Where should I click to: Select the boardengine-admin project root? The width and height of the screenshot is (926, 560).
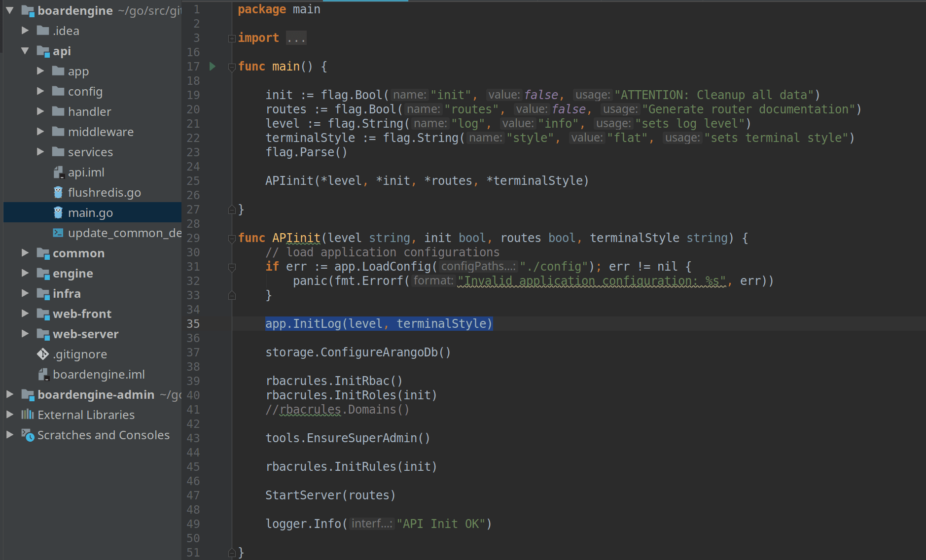click(x=96, y=394)
